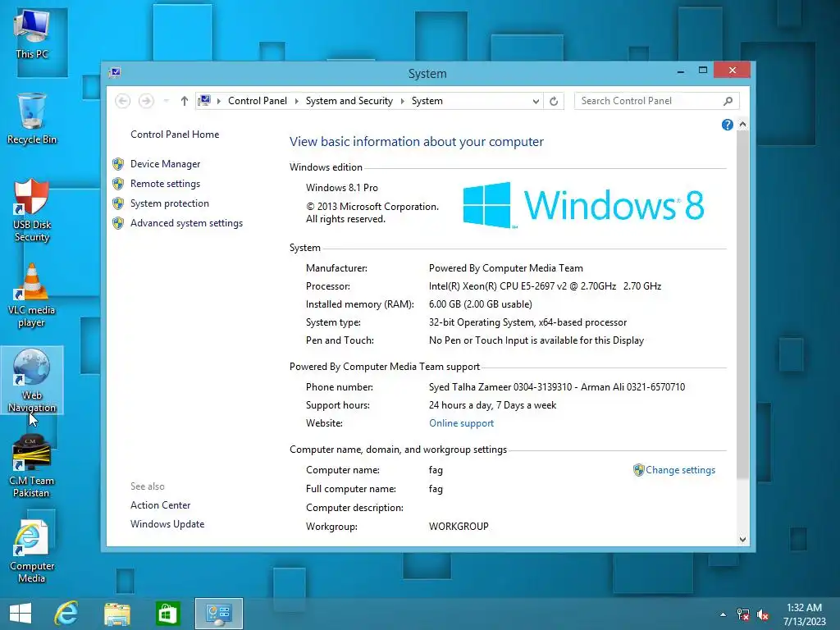Screen dimensions: 840x630
Task: Open Device Manager link
Action: pos(165,164)
